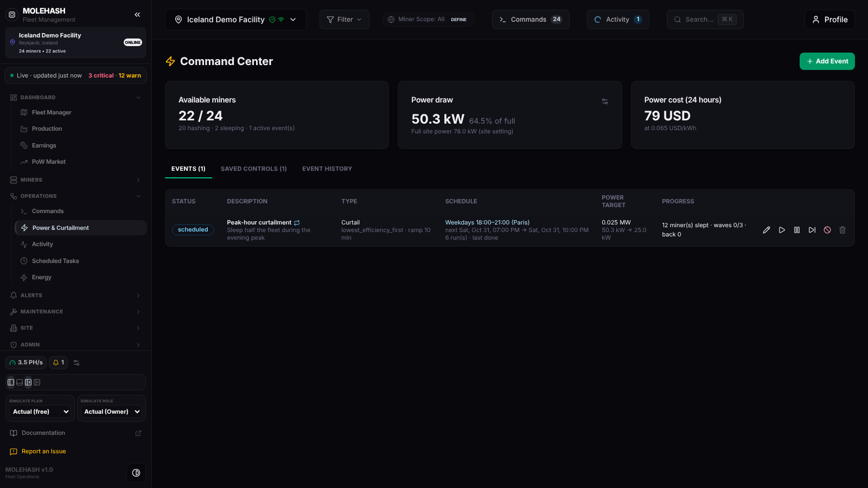The width and height of the screenshot is (868, 488).
Task: Toggle the collapse-left panel layout option
Action: tap(37, 382)
